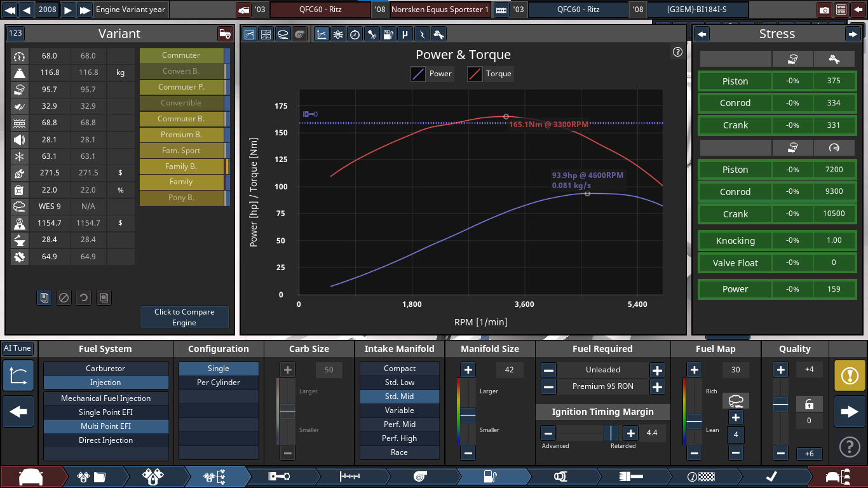Screen dimensions: 868x488
Task: Click the AI Tune button
Action: click(17, 348)
